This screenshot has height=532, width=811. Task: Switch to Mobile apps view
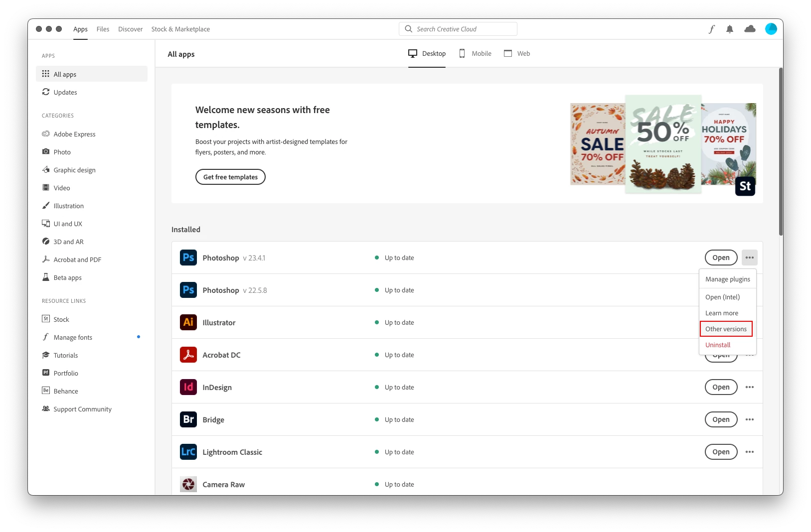pyautogui.click(x=475, y=54)
